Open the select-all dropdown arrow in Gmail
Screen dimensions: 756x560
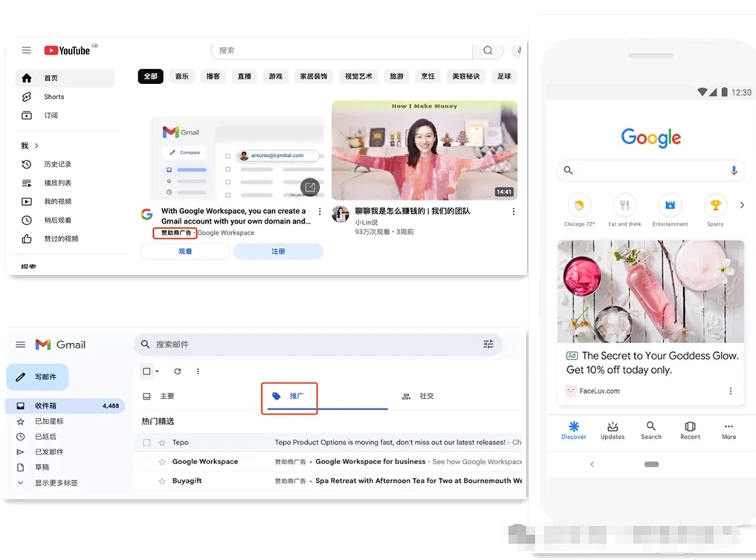[157, 371]
